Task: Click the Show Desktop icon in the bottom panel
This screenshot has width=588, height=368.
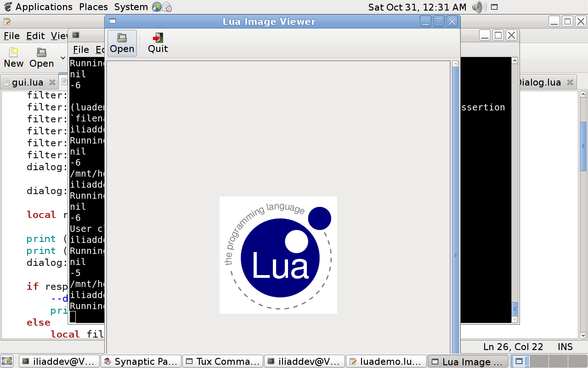Action: 7,361
